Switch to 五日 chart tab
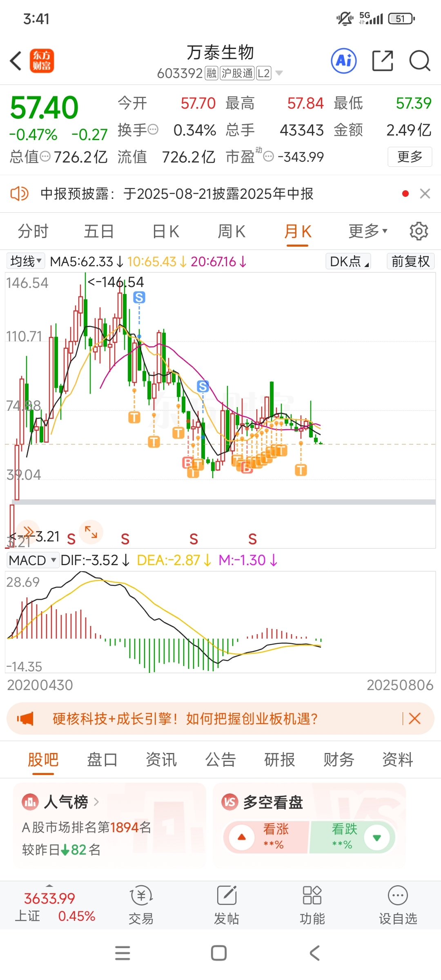 (x=99, y=231)
